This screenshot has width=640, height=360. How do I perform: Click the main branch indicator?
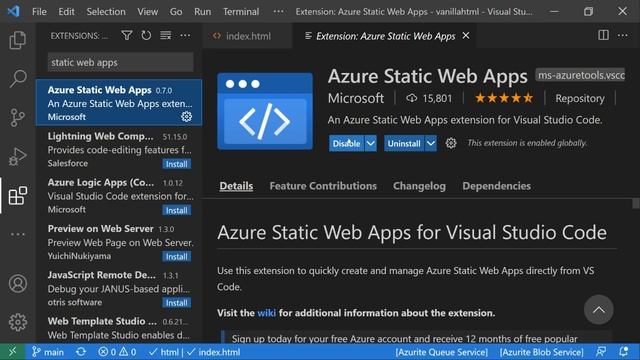pos(48,352)
